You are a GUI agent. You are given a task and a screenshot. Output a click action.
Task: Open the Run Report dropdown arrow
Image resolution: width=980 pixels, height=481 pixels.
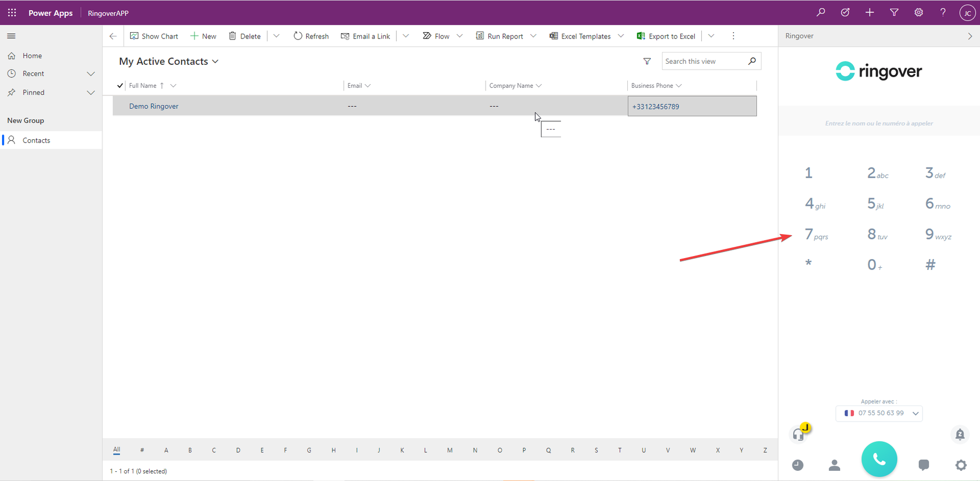(x=533, y=36)
